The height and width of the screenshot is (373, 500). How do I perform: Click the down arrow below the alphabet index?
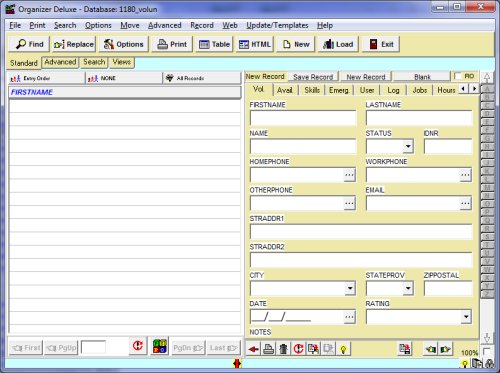[487, 337]
